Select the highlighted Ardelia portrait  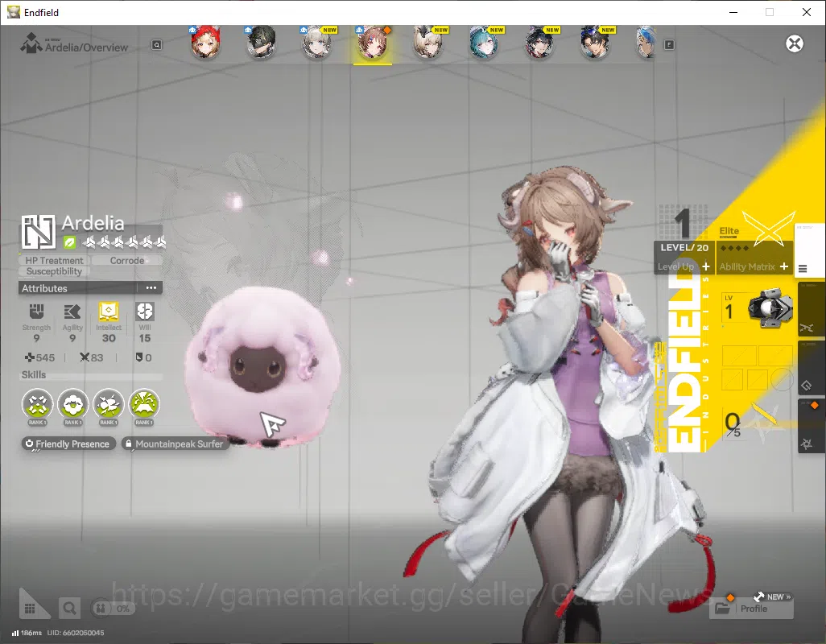(373, 43)
